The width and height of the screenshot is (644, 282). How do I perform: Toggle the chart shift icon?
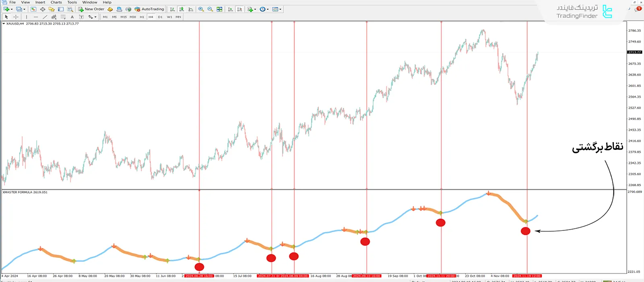click(x=239, y=9)
